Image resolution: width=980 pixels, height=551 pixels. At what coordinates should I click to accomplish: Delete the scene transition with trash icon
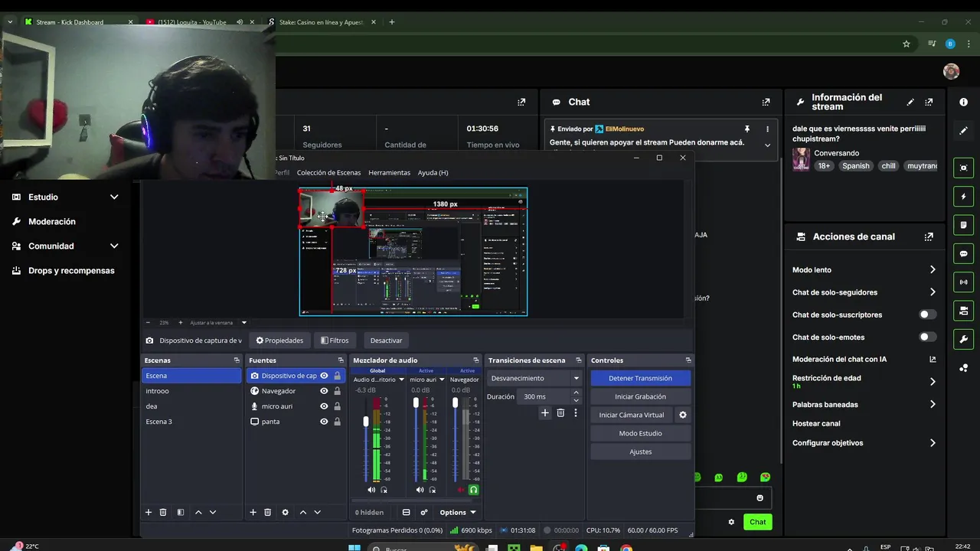[560, 412]
